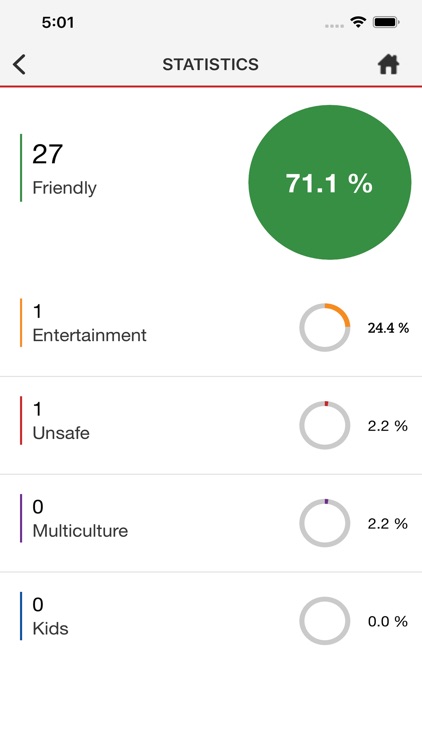This screenshot has height=750, width=422.
Task: Open the home screen via house icon
Action: (389, 64)
